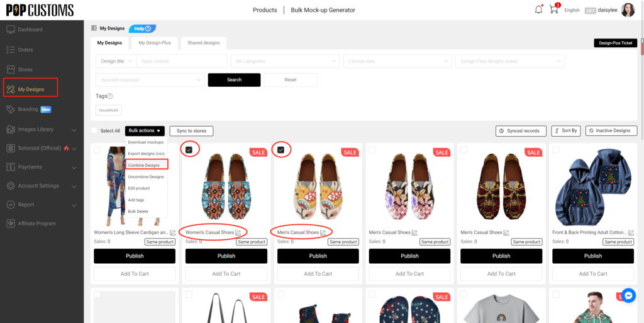Click the blue Help button

[143, 29]
